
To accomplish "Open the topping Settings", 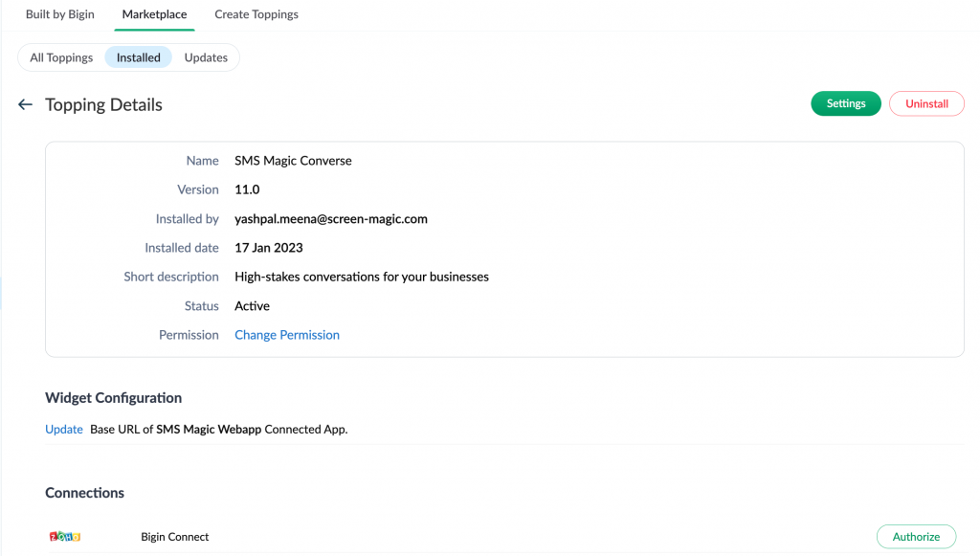I will tap(846, 103).
